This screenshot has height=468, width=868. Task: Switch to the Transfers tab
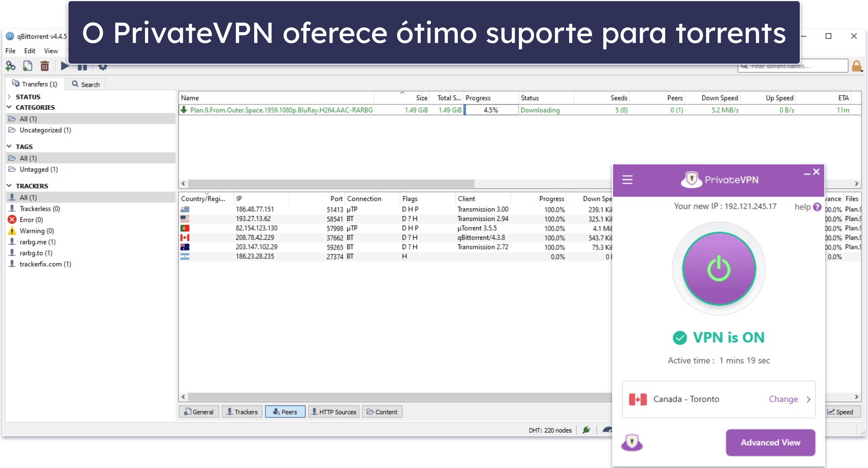35,84
